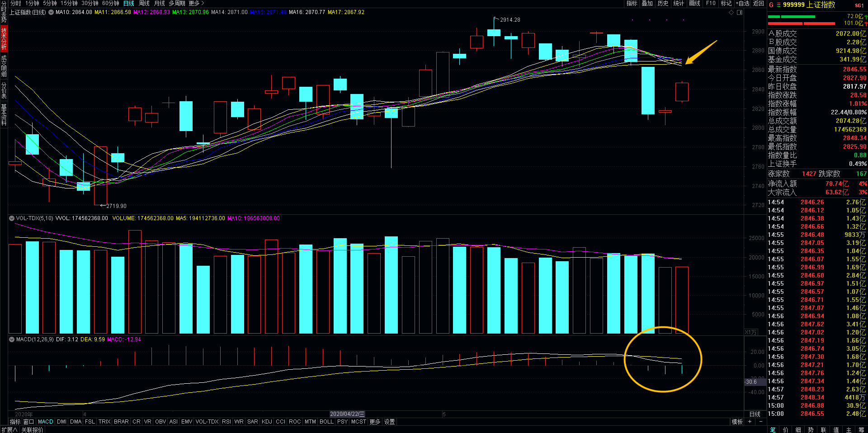Switch indicator to KDJ

click(267, 422)
